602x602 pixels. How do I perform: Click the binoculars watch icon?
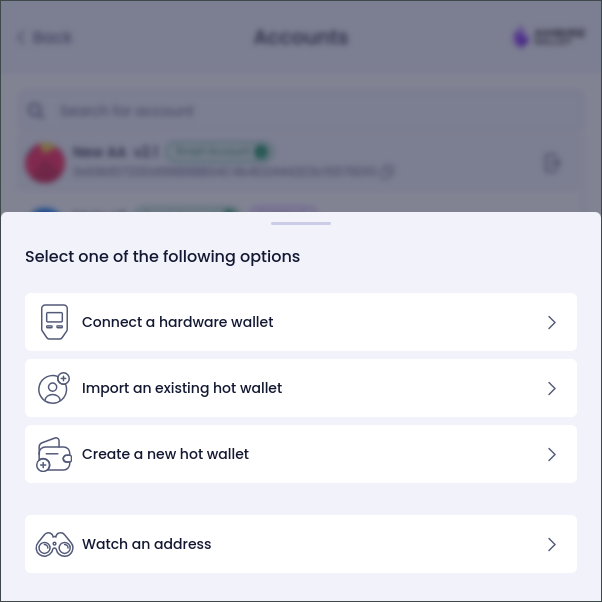[54, 544]
